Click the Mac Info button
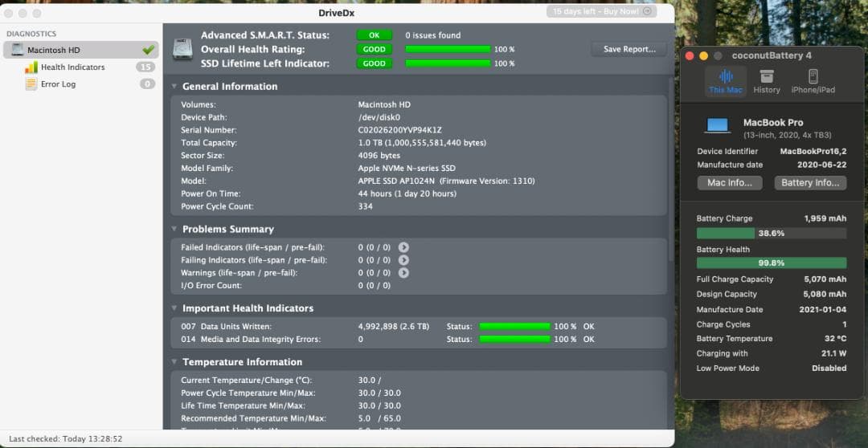 click(x=730, y=182)
